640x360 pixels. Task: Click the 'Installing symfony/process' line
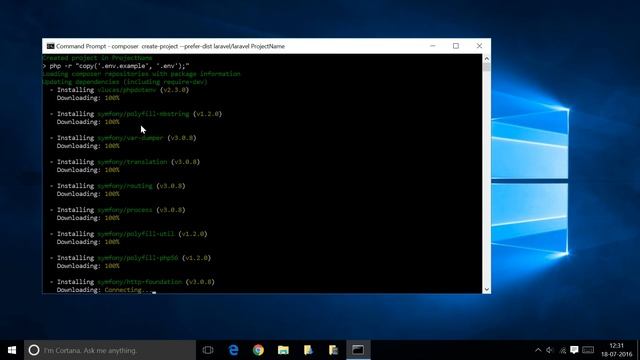[x=118, y=210]
